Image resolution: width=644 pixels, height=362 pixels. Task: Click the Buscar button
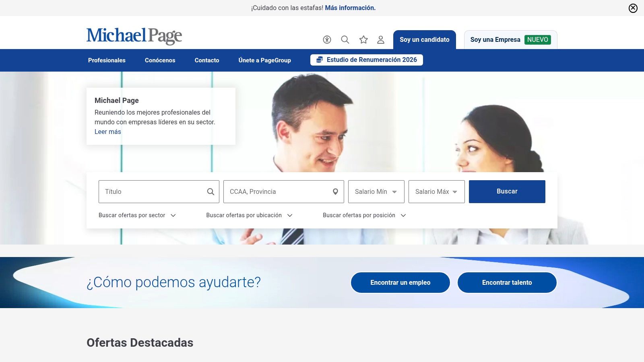pos(507,191)
